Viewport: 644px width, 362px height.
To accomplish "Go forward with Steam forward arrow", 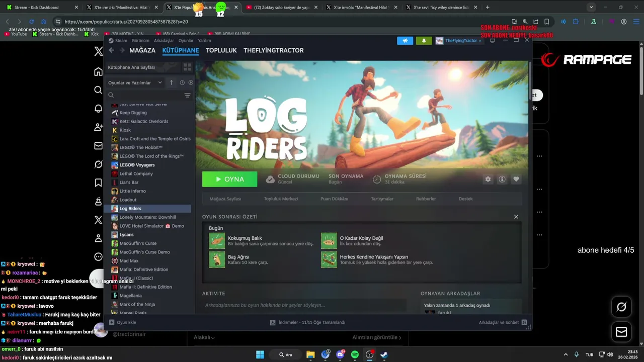I will click(x=122, y=50).
